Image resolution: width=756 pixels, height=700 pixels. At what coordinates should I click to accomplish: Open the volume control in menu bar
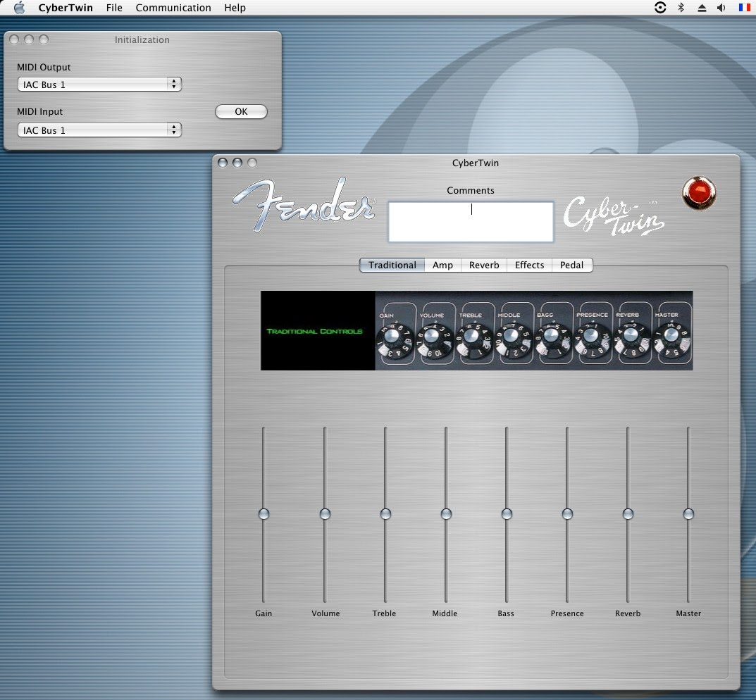click(721, 8)
